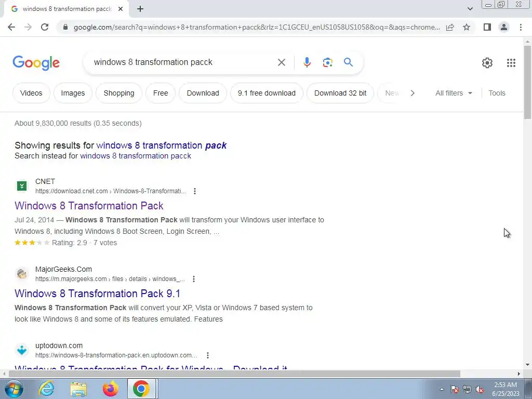Screen dimensions: 532x399
Task: Apply the 9.1 free download chip
Action: pyautogui.click(x=267, y=93)
